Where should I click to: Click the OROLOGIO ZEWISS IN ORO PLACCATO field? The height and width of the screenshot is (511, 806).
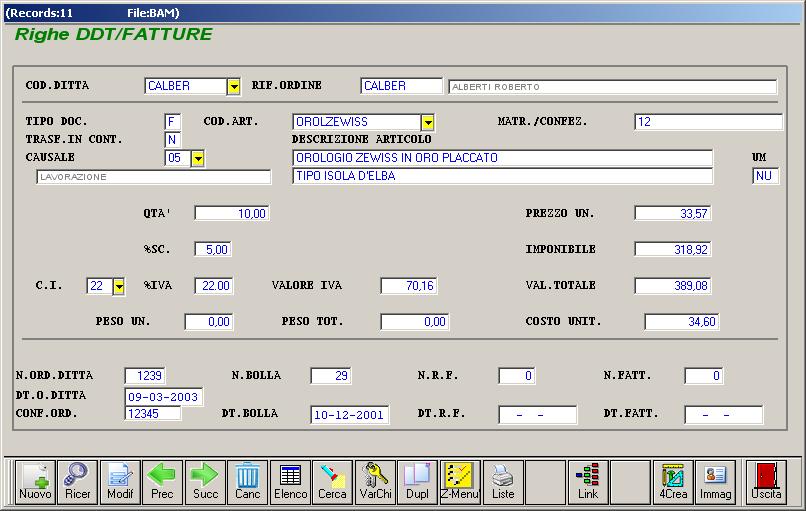pos(503,158)
